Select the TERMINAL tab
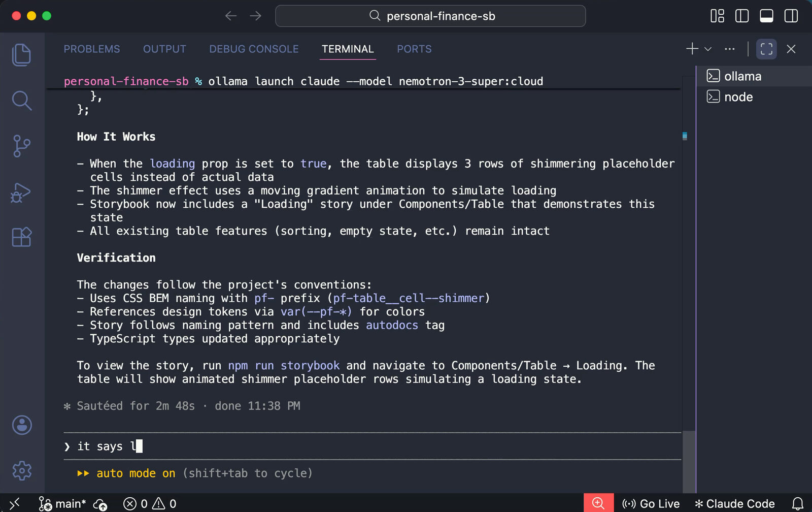812x512 pixels. tap(348, 49)
